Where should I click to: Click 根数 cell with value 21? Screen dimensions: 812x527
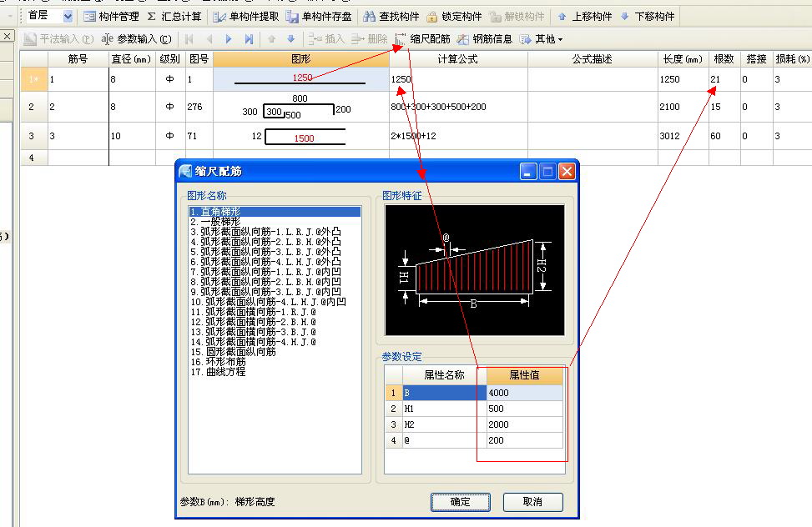click(x=724, y=79)
